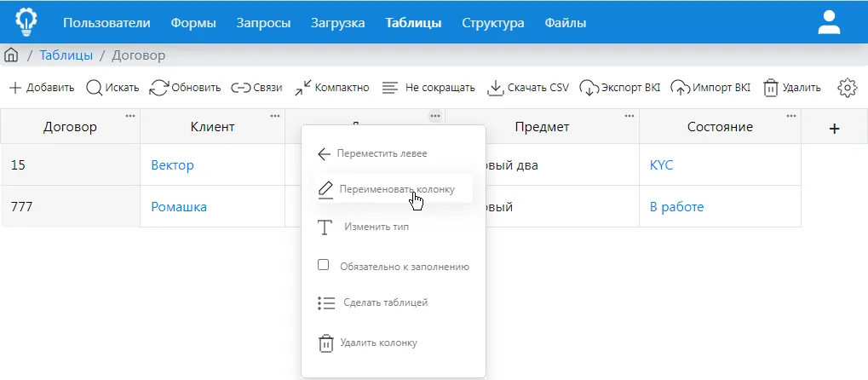The image size is (868, 380).
Task: Choose Изменить тип menu entry
Action: 377,227
